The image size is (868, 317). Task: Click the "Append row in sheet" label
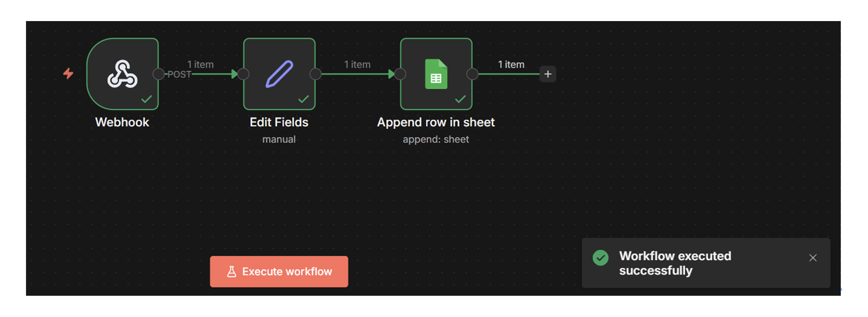pyautogui.click(x=436, y=122)
